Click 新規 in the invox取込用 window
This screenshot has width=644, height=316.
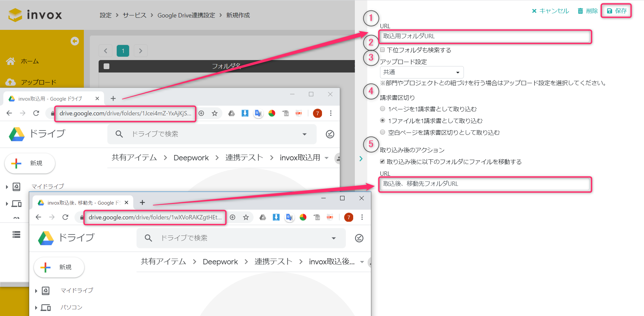(30, 163)
